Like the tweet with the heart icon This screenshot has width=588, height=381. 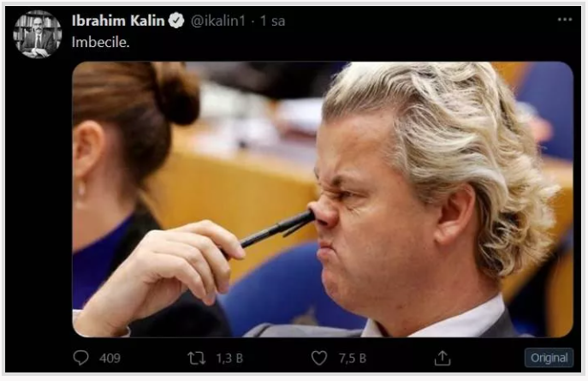319,358
